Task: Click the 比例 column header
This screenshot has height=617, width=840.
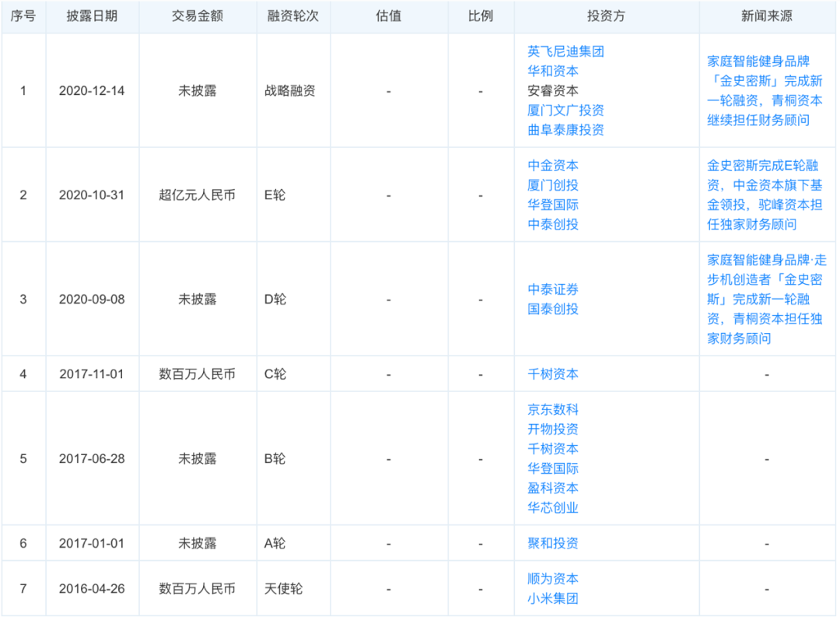Action: (x=480, y=16)
